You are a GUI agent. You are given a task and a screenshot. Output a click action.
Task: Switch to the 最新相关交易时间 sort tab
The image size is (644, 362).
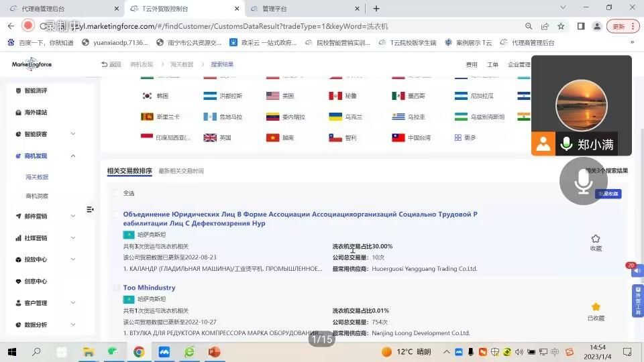[x=180, y=171]
